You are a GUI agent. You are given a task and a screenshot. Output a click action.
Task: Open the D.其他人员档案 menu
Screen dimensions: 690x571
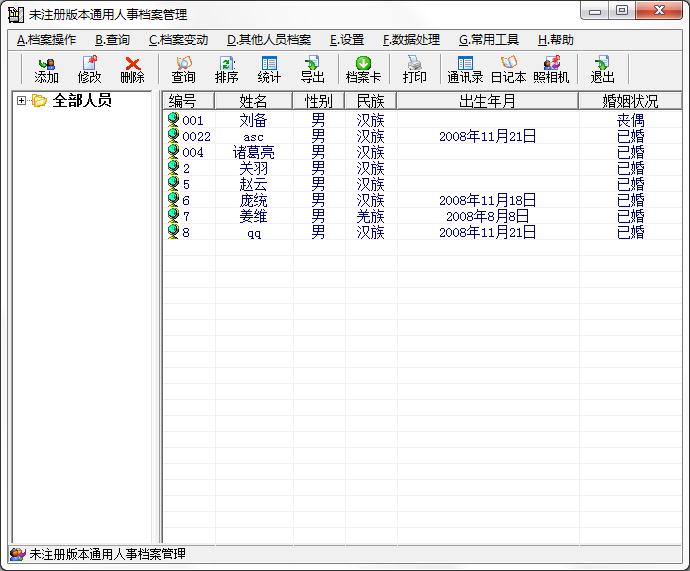269,40
